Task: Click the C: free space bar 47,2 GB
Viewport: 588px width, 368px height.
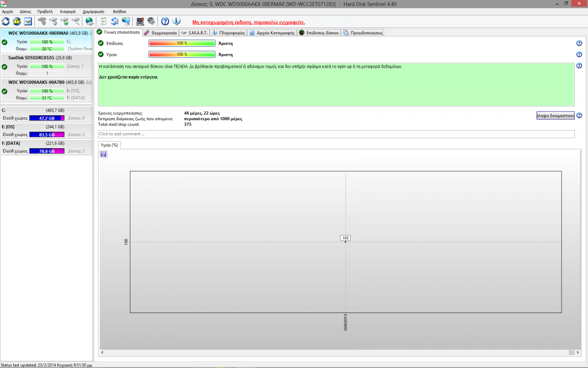Action: [47, 118]
